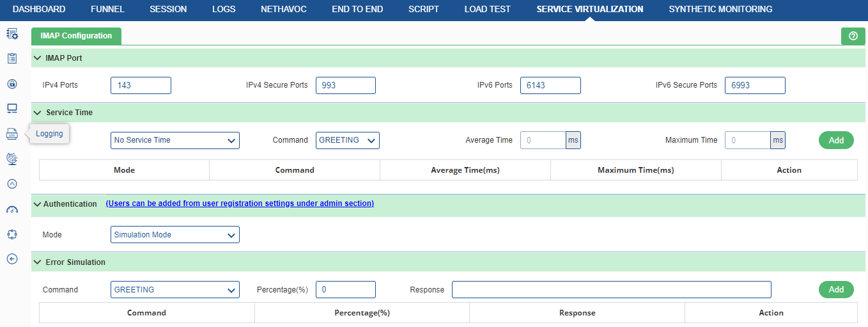The height and width of the screenshot is (327, 868).
Task: Go to SYNTHETIC MONITORING menu item
Action: (720, 10)
